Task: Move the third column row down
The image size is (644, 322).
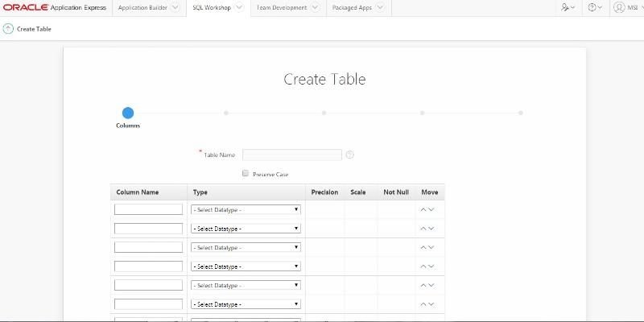Action: tap(431, 247)
